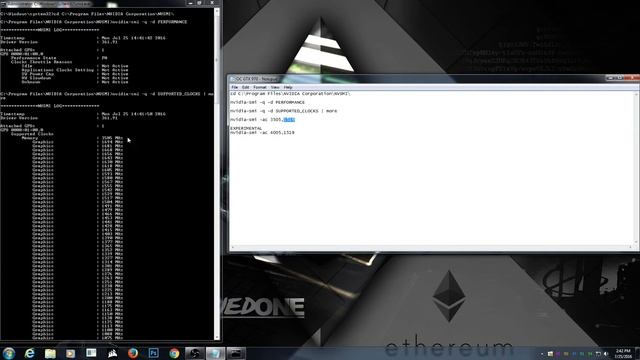Image resolution: width=640 pixels, height=360 pixels.
Task: Click the Memory 3505 MHz row in Command Prompt
Action: (x=72, y=138)
